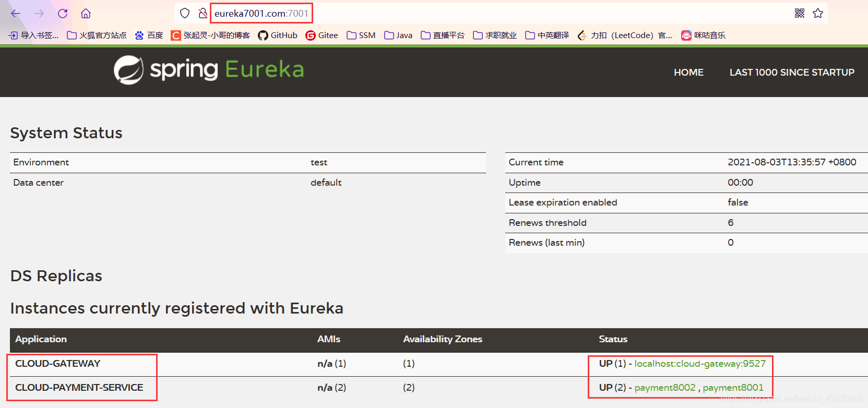Click the 'n/a (1)' AMIs cell

pos(331,364)
